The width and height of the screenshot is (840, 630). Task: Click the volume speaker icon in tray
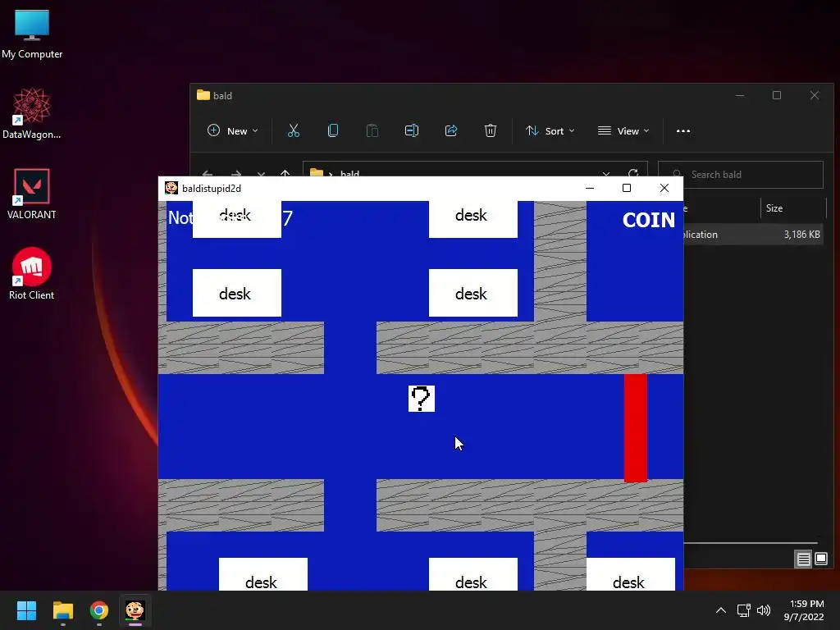tap(764, 610)
